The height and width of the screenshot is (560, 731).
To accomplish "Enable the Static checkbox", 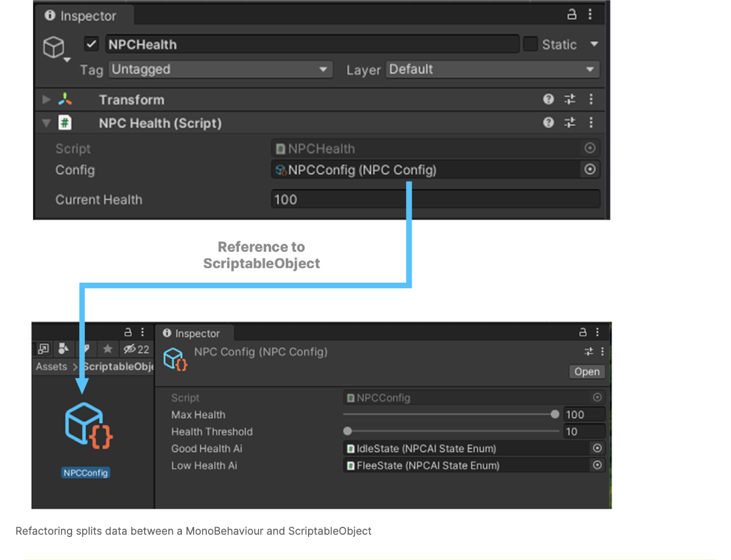I will coord(530,44).
